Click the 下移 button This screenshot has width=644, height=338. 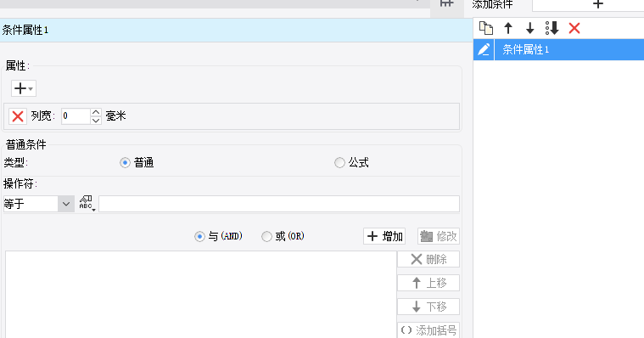click(x=428, y=307)
